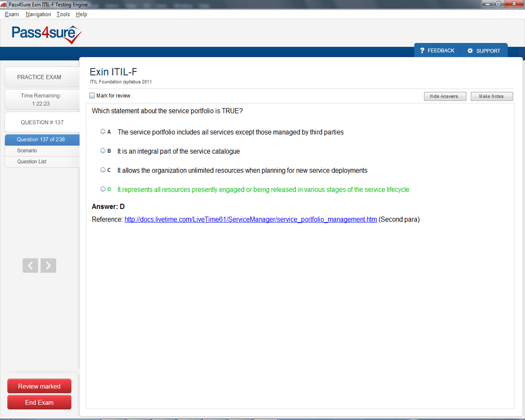Screen dimensions: 525x420
Task: Click the Exin ITIL-F exam title
Action: (x=113, y=72)
